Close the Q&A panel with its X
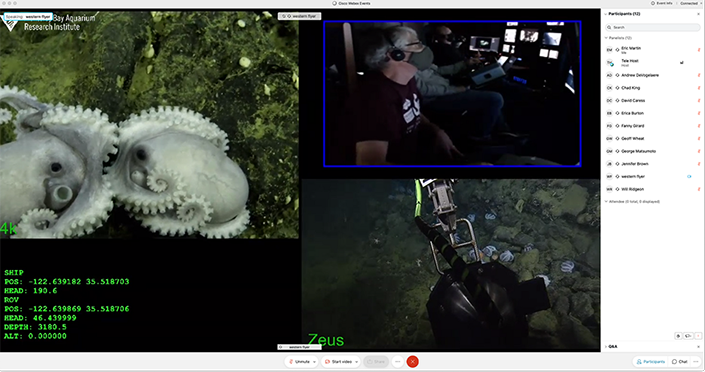705x372 pixels. click(698, 347)
